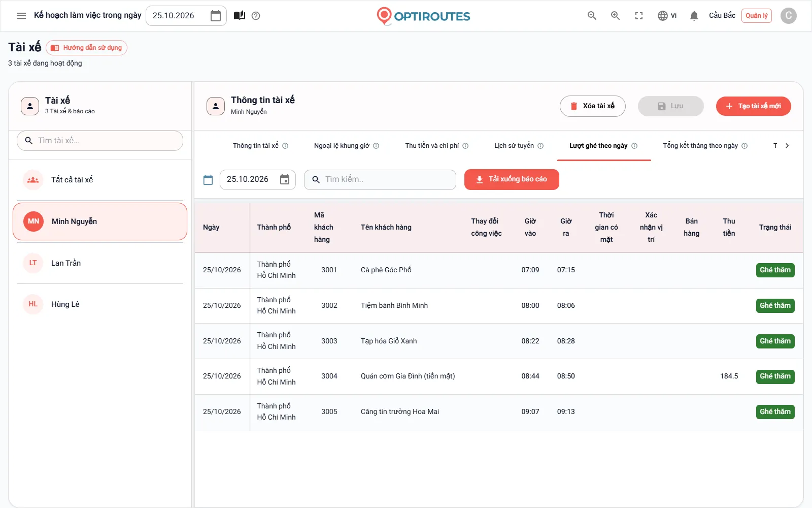Open the user avatar C menu
The width and height of the screenshot is (812, 508).
pos(788,16)
